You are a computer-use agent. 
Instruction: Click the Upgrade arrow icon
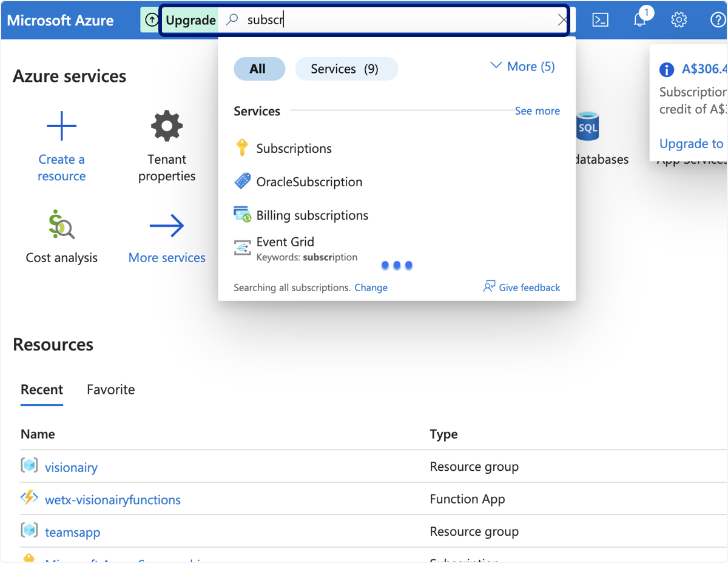click(x=152, y=20)
